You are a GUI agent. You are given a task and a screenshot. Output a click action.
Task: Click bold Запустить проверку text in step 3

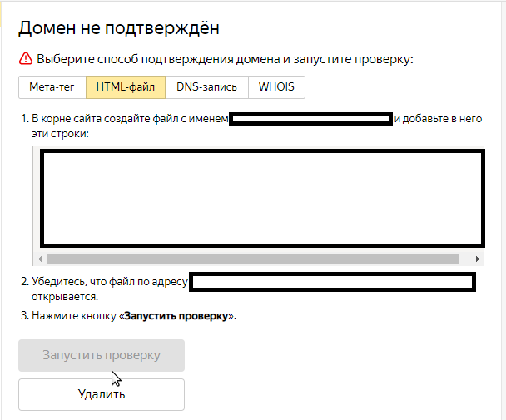[x=176, y=316]
